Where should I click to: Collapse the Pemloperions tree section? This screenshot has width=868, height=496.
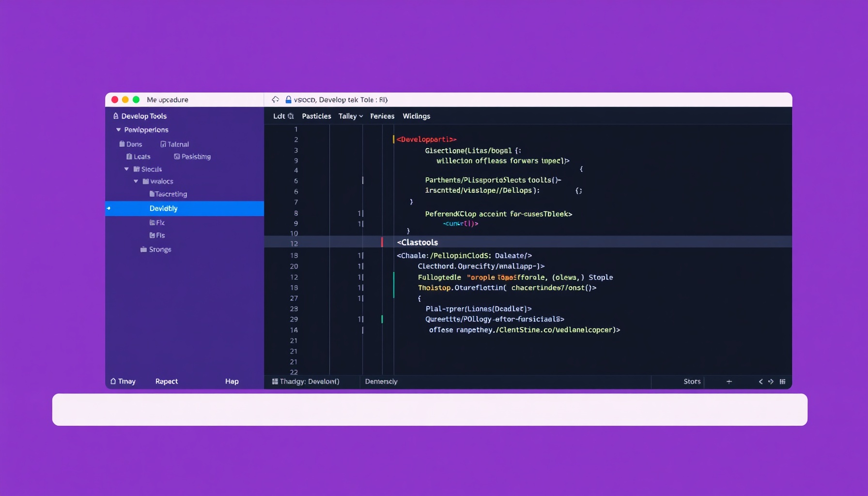(x=118, y=130)
